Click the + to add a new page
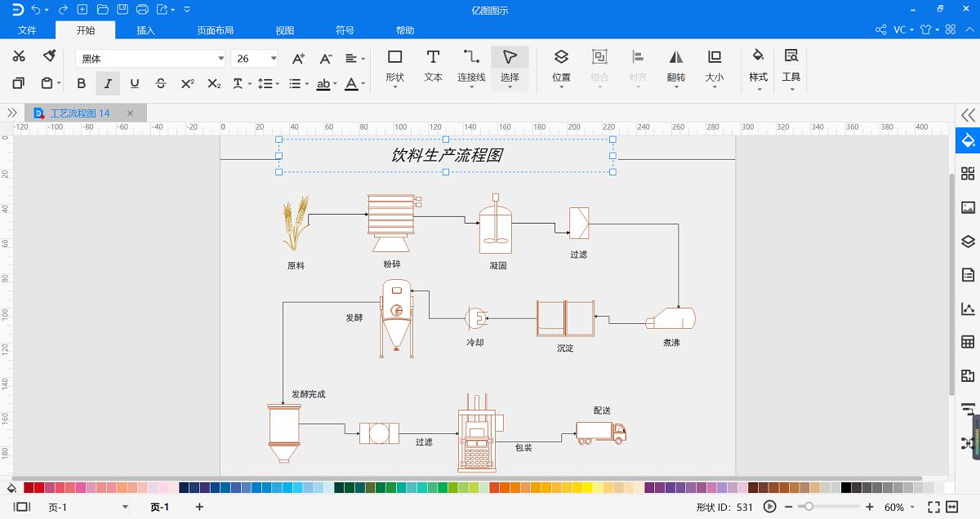980x519 pixels. (x=199, y=507)
